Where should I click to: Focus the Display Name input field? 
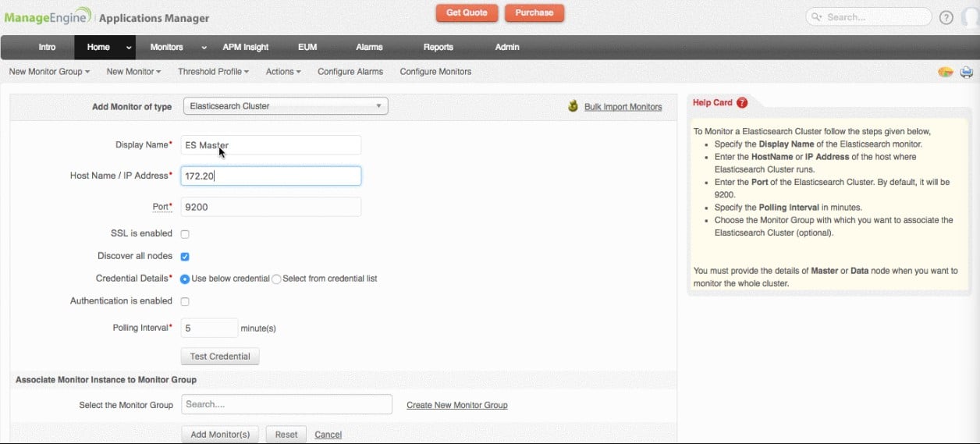click(271, 145)
